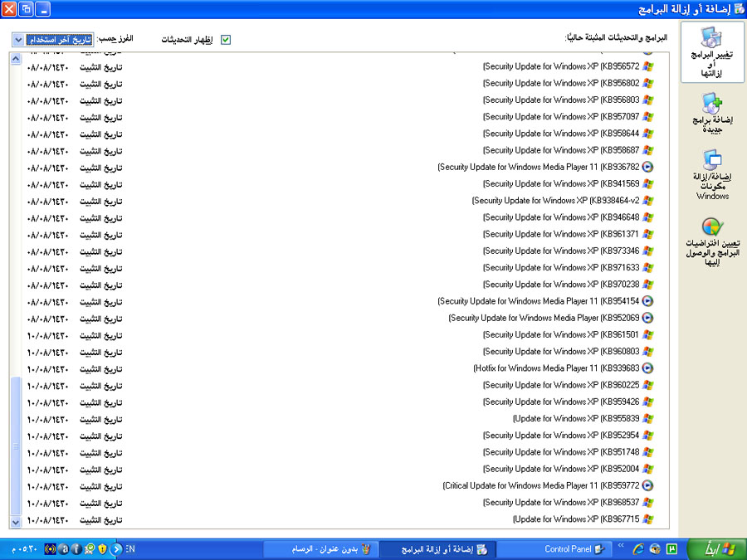Expand hidden tray icons arrow
Screen dimensions: 747x560
pyautogui.click(x=116, y=549)
